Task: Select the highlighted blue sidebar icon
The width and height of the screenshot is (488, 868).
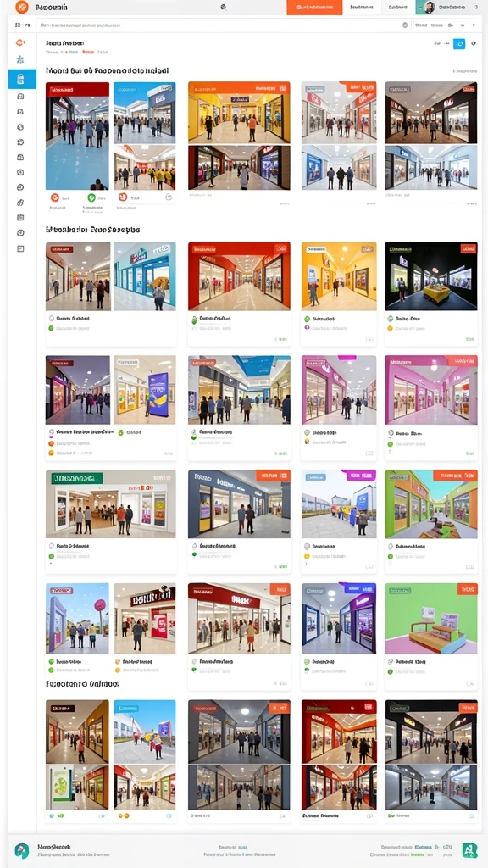Action: 22,79
